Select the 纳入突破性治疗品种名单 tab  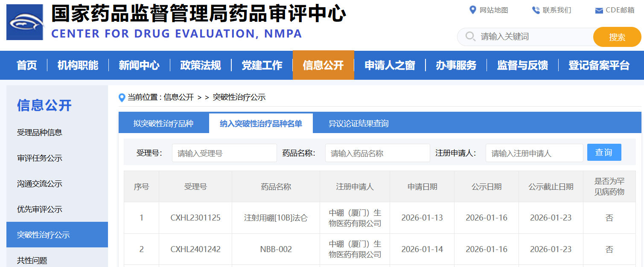click(260, 123)
